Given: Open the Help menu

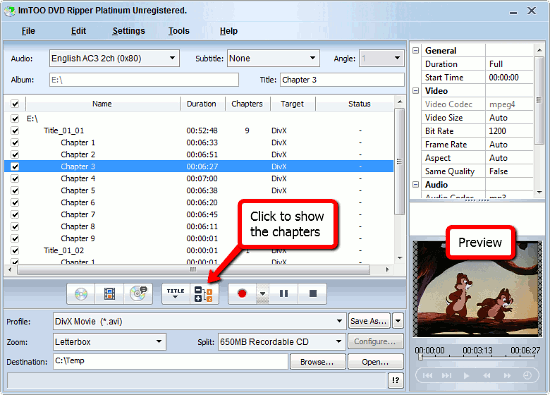Looking at the screenshot, I should tap(229, 31).
